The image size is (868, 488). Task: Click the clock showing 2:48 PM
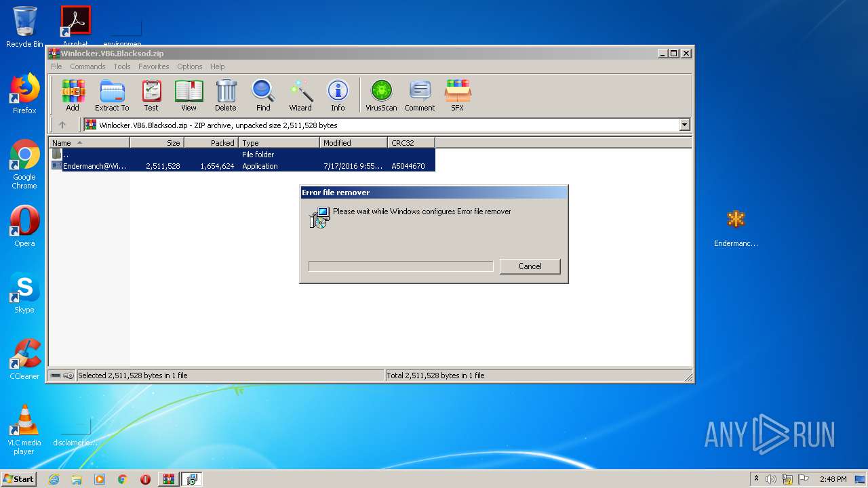point(833,479)
